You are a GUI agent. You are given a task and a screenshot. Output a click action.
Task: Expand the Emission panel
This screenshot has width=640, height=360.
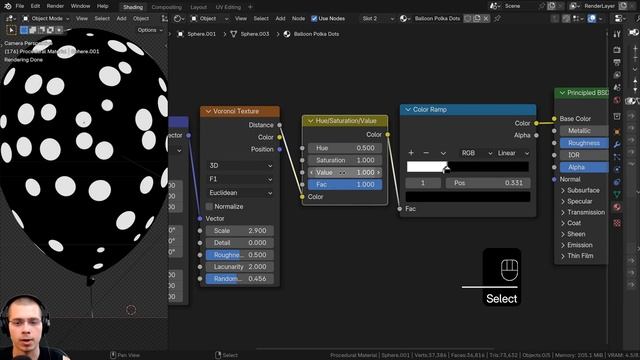[x=563, y=245]
